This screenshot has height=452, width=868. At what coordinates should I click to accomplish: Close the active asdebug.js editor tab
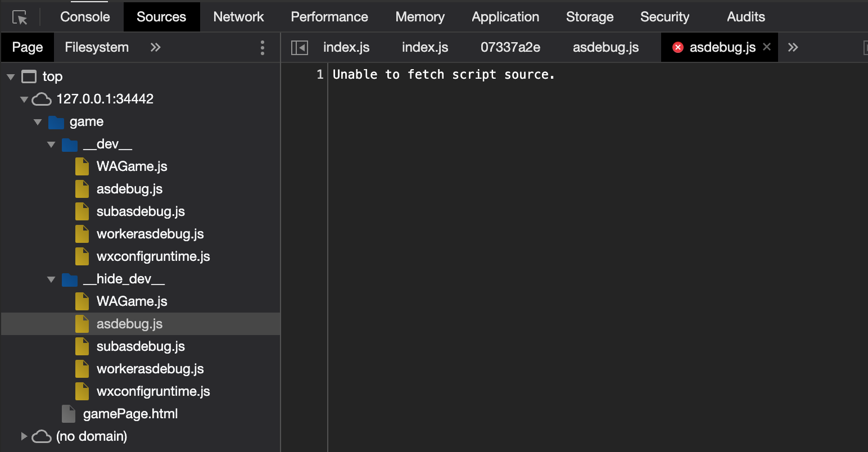click(766, 47)
